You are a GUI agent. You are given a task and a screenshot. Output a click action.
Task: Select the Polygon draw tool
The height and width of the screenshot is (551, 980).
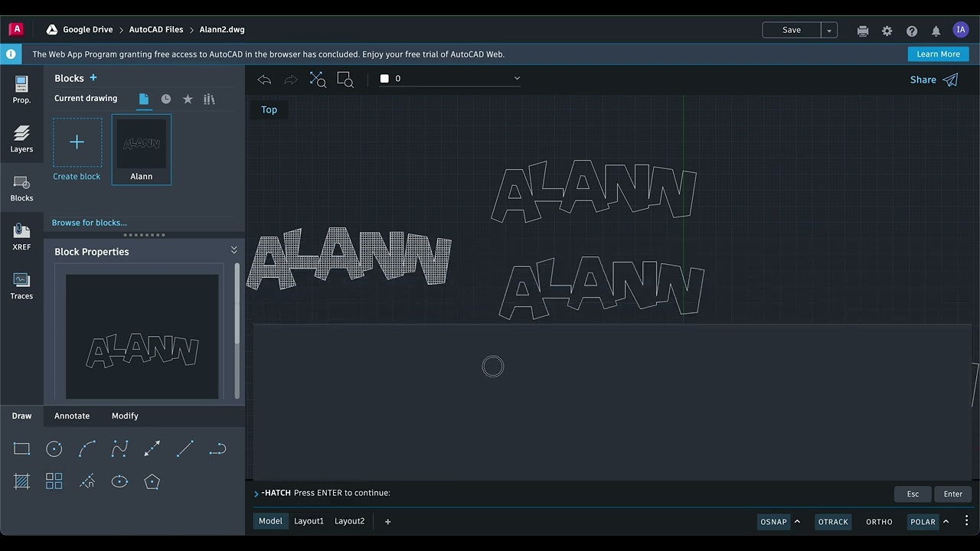tap(152, 481)
